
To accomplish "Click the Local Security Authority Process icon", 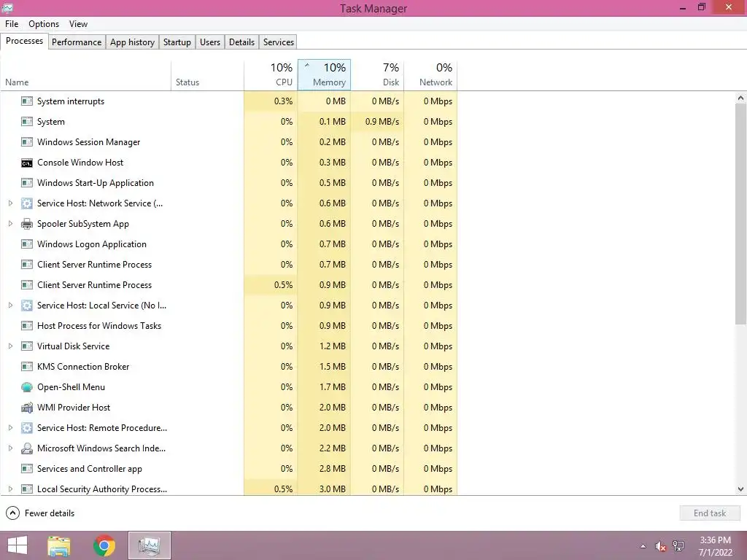I will click(27, 489).
